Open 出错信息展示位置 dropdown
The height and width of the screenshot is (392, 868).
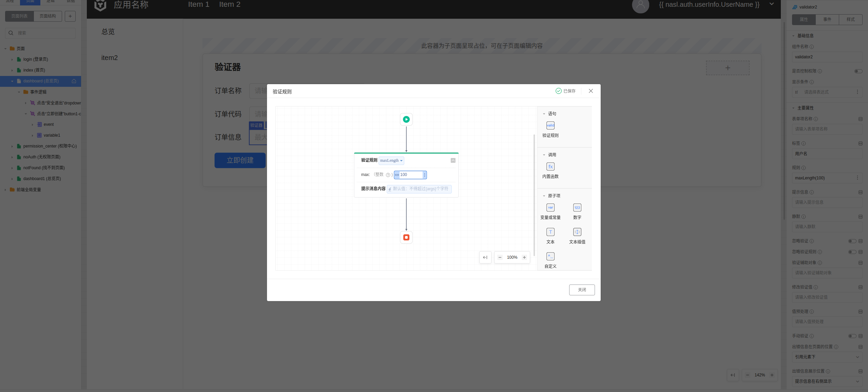pos(827,381)
